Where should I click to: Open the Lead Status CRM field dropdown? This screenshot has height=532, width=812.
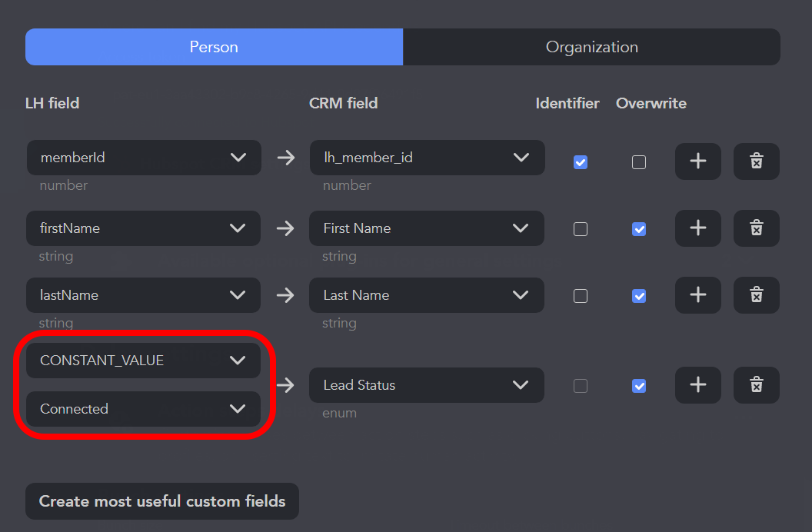click(426, 385)
